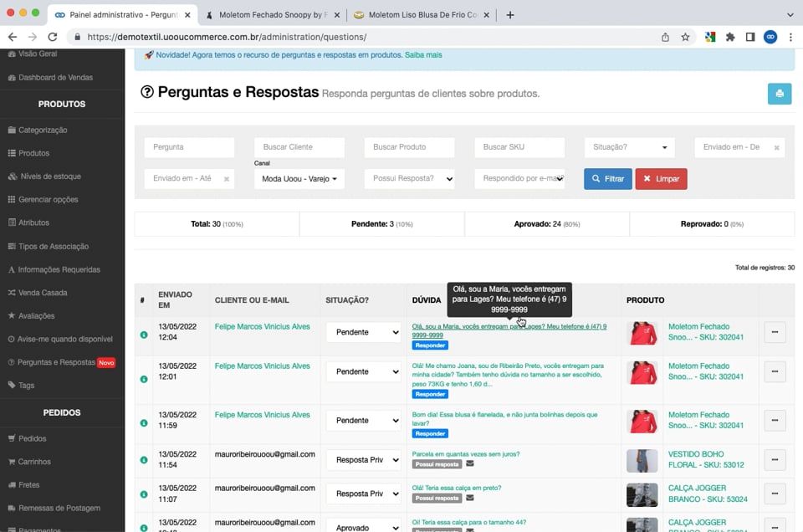
Task: Click envelope icon on Parcela question row
Action: click(x=470, y=463)
